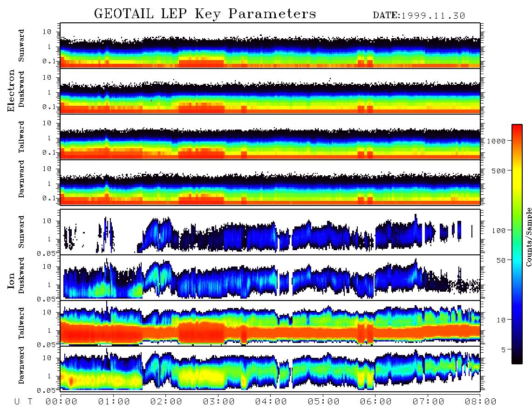Pick the "08:00" time tick label

pyautogui.click(x=481, y=402)
